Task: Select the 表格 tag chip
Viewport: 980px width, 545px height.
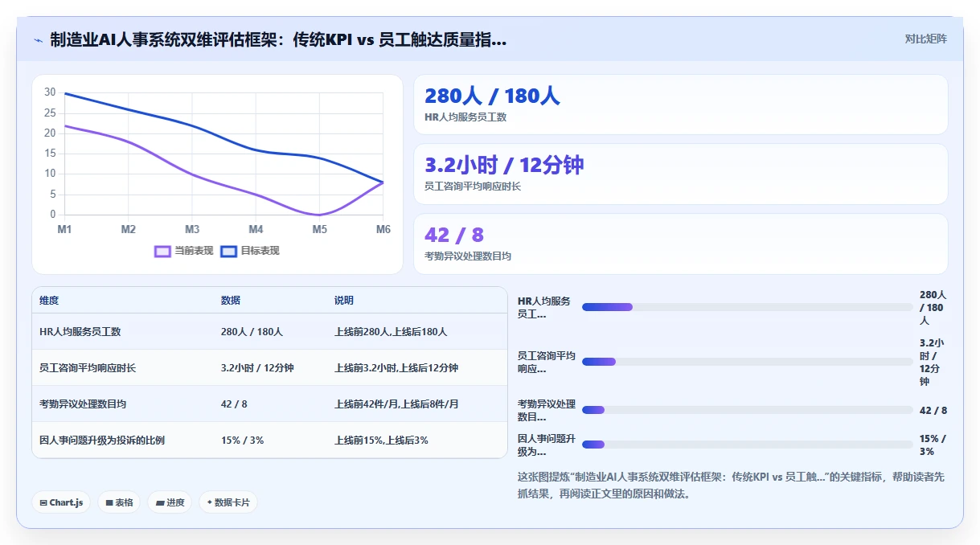Action: 119,502
